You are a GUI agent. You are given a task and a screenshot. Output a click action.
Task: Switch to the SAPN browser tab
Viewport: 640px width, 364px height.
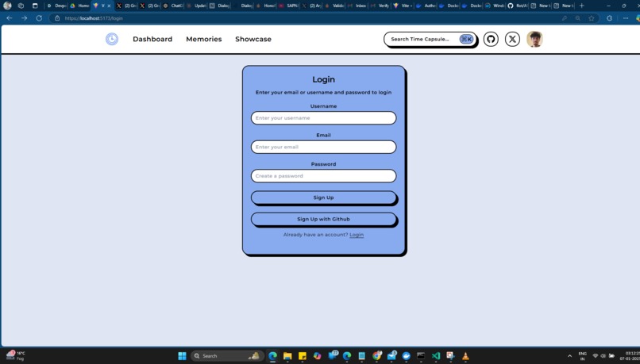[288, 6]
